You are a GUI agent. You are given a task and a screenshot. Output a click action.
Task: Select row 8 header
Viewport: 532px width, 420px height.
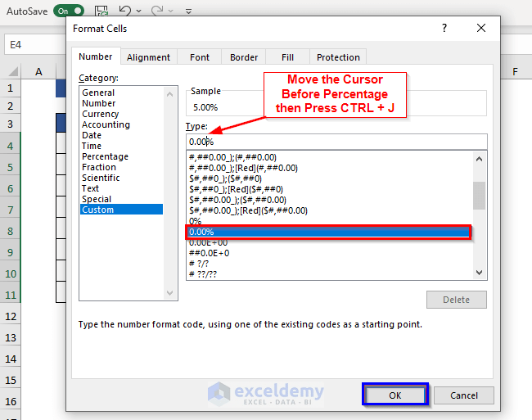click(10, 231)
